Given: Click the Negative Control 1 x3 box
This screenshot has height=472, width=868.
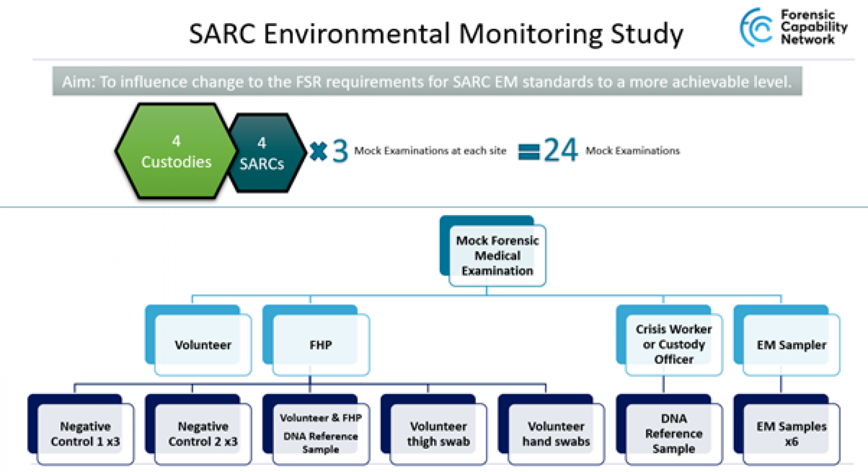Looking at the screenshot, I should pyautogui.click(x=85, y=434).
